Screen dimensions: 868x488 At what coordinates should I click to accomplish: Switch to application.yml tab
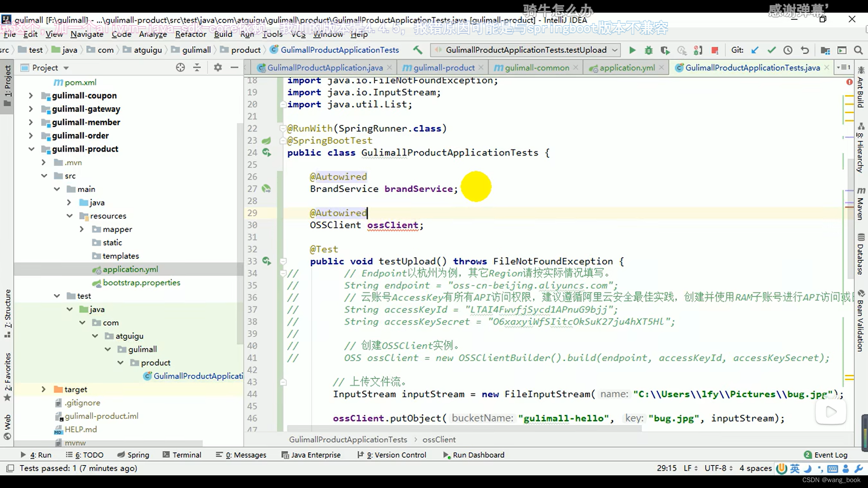tap(625, 67)
